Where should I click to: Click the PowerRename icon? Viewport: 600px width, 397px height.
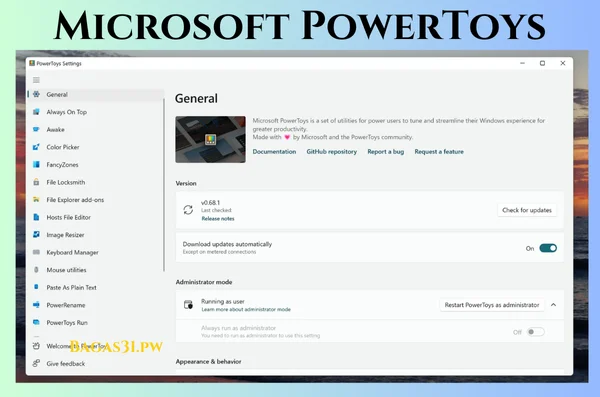36,305
